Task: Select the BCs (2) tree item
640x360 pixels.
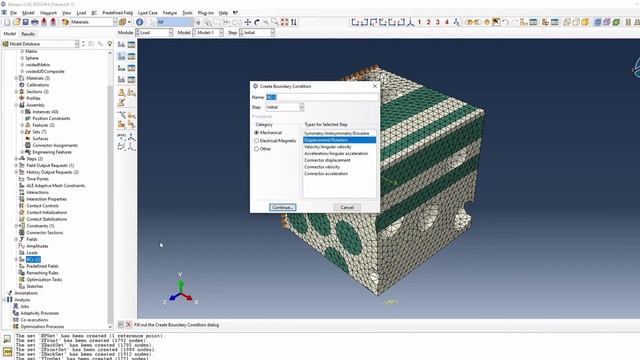Action: coord(33,260)
